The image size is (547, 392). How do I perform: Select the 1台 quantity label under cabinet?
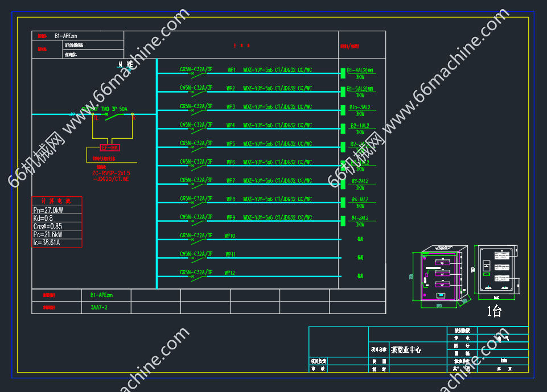click(x=494, y=311)
